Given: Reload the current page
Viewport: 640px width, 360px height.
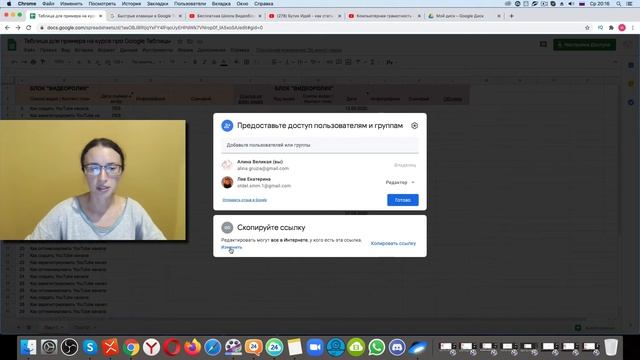Looking at the screenshot, I should 29,28.
